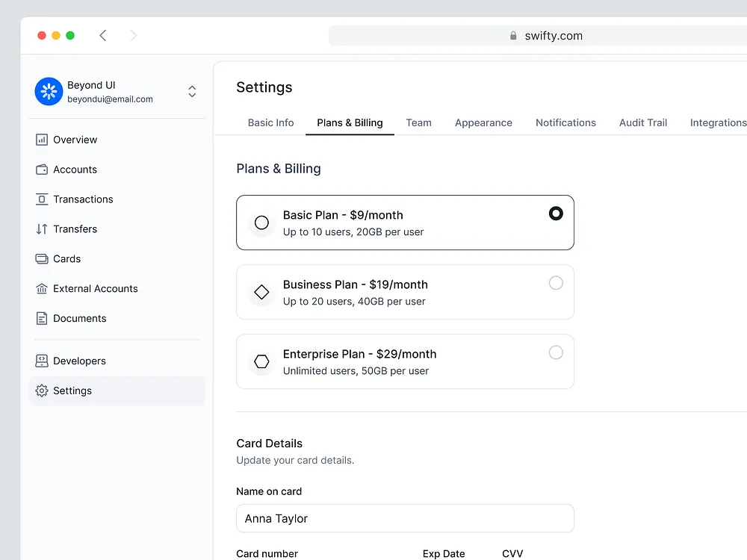Open the Notifications settings tab

point(565,122)
